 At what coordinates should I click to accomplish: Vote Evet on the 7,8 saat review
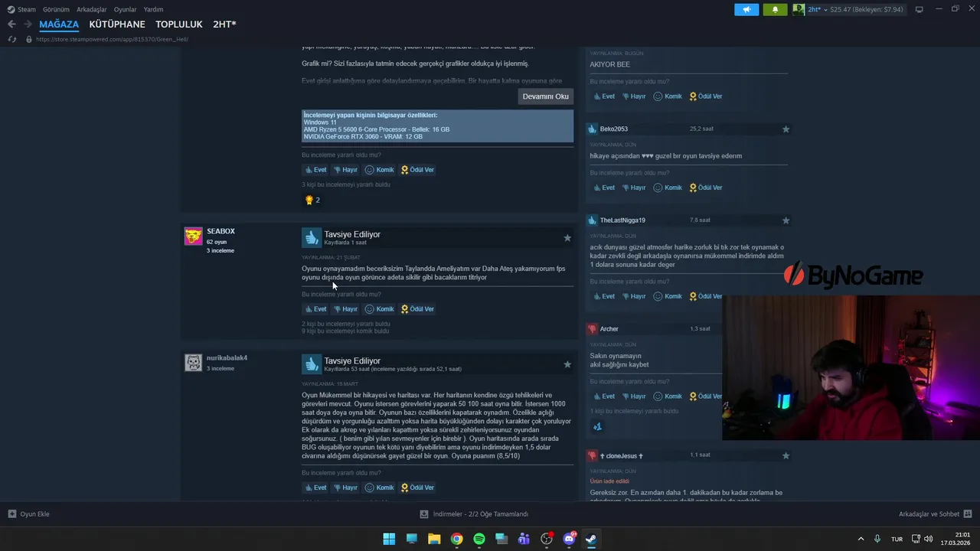[x=604, y=296]
